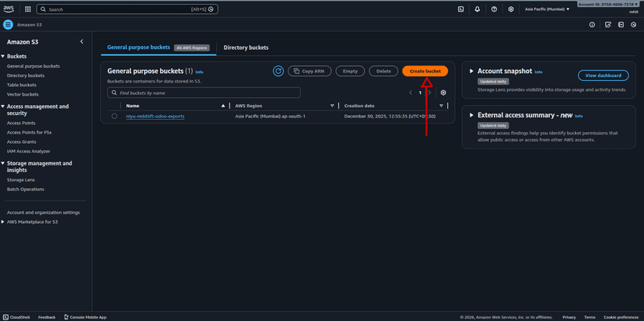Image resolution: width=644 pixels, height=321 pixels.
Task: Open Table buckets in sidebar
Action: pyautogui.click(x=22, y=85)
